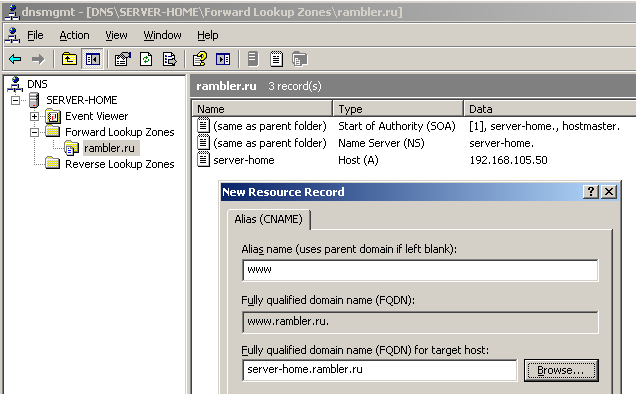Click the rambler.ru zone folder icon
The image size is (636, 394).
[71, 148]
